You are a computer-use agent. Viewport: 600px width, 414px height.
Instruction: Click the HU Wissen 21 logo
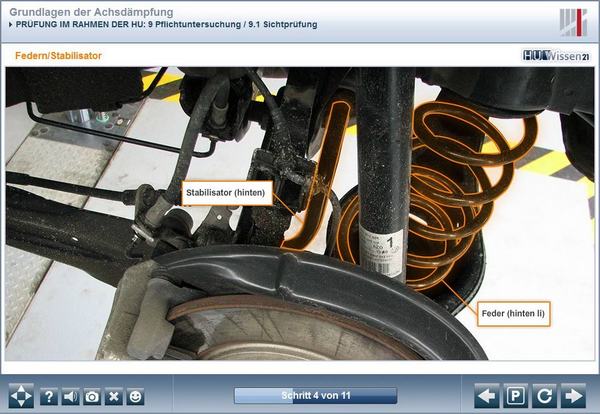tap(556, 56)
